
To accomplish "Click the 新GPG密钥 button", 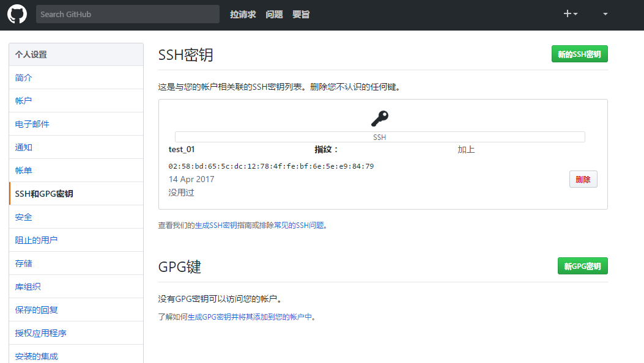I will click(582, 266).
